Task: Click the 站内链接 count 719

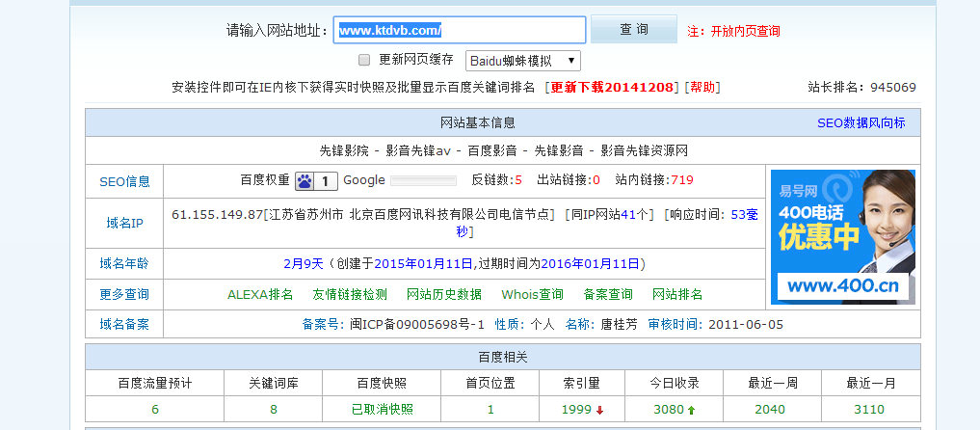Action: point(681,180)
